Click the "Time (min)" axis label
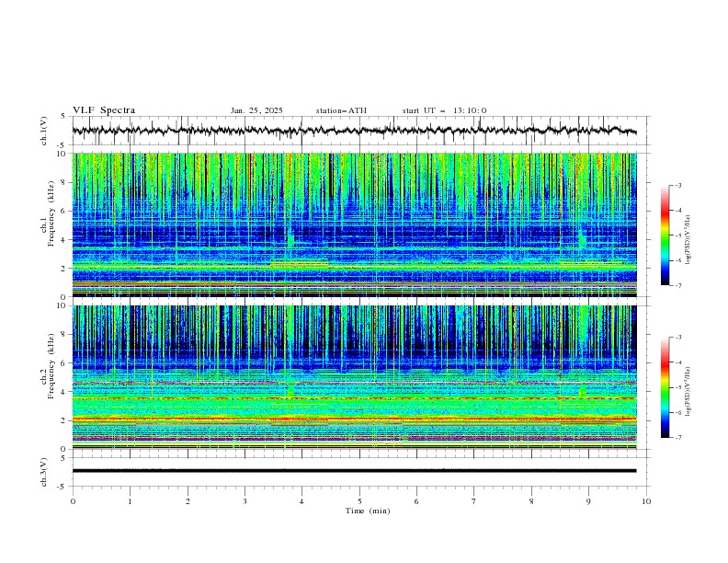728x563 pixels. (x=368, y=511)
